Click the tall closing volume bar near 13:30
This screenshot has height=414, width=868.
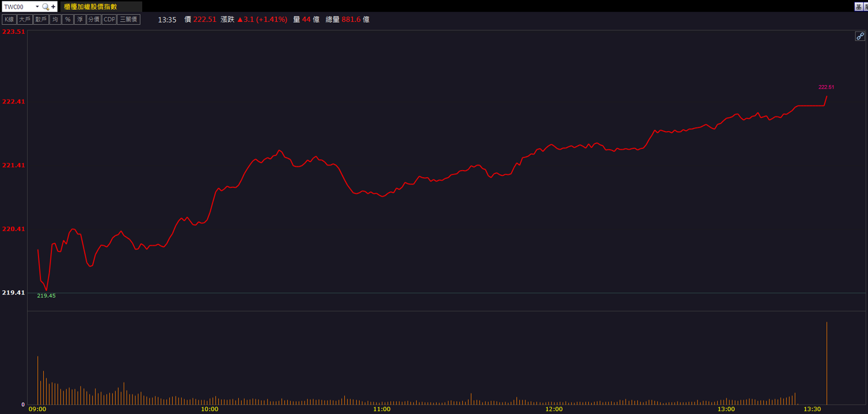coord(827,363)
